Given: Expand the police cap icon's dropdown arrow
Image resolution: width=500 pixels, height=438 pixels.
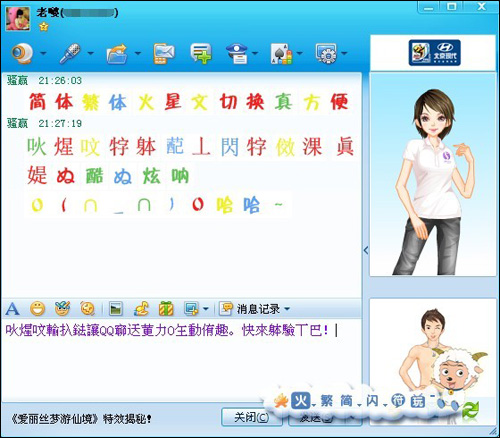Looking at the screenshot, I should click(255, 53).
